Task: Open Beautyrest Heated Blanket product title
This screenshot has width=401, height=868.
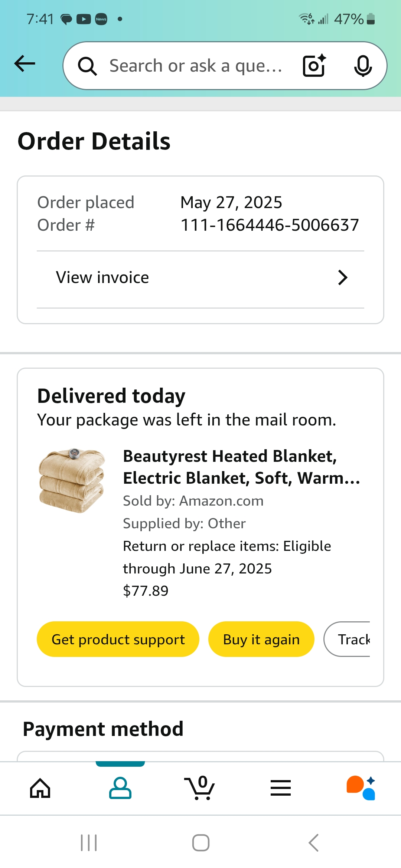Action: 242,467
